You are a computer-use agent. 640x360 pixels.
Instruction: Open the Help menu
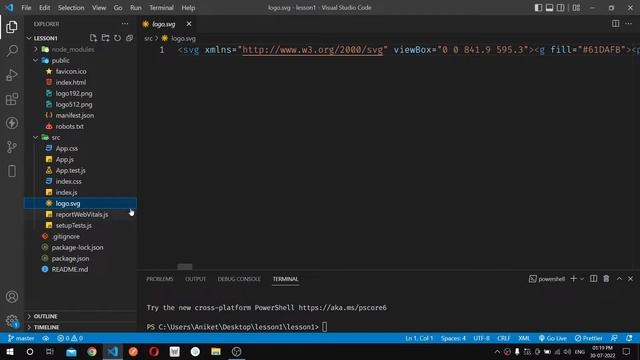(188, 8)
